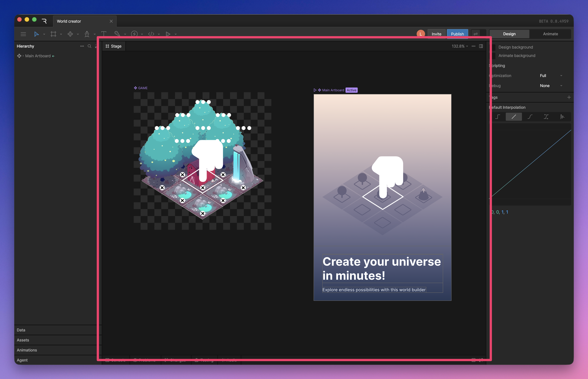This screenshot has width=588, height=379.
Task: Open Stage more options menu
Action: click(x=474, y=46)
